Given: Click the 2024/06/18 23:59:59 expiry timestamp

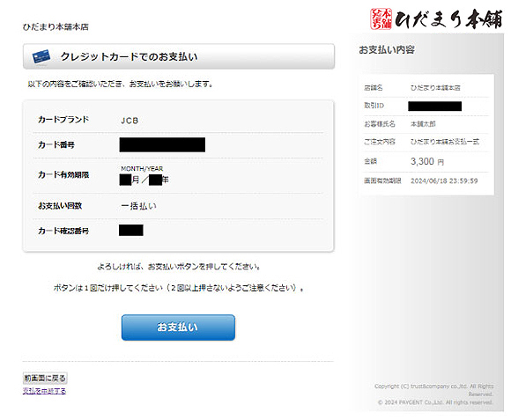Looking at the screenshot, I should [444, 181].
